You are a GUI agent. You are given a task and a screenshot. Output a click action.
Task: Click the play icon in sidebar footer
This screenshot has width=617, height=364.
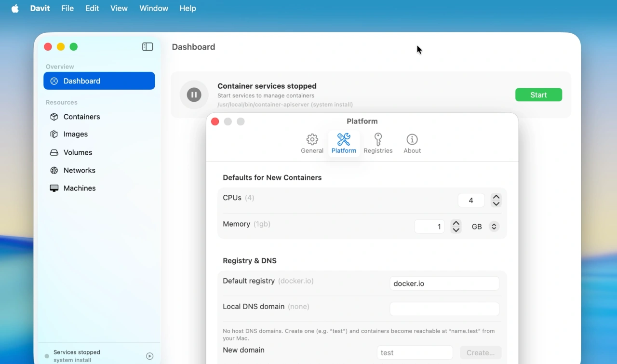tap(150, 356)
